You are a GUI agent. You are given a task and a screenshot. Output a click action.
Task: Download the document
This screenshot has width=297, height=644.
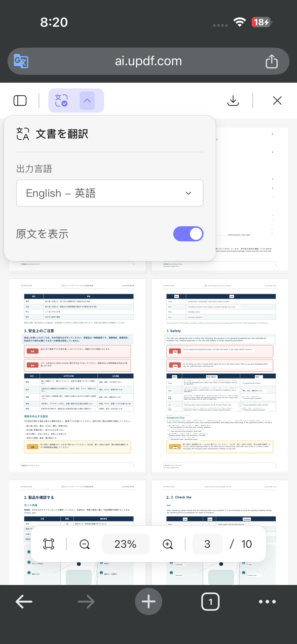coord(233,101)
